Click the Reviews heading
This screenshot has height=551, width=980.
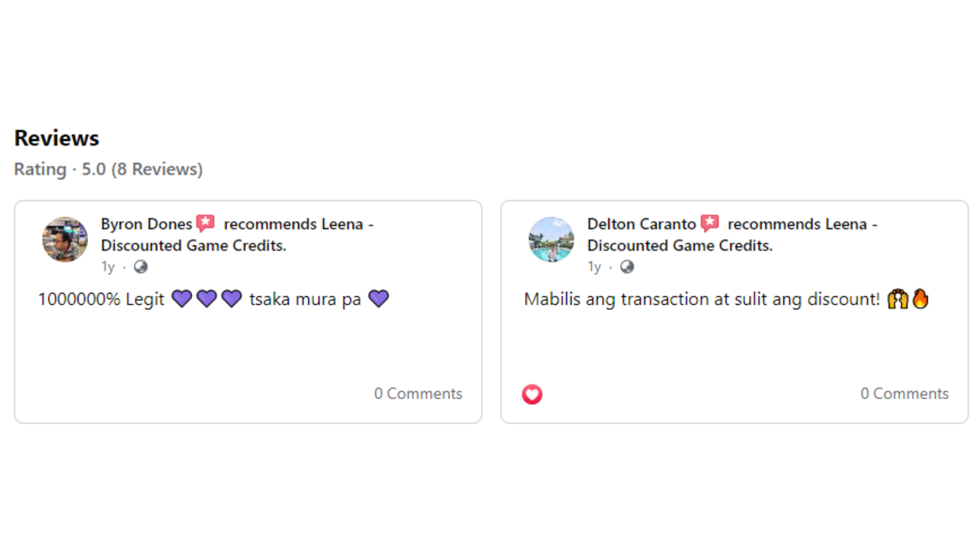(x=57, y=138)
